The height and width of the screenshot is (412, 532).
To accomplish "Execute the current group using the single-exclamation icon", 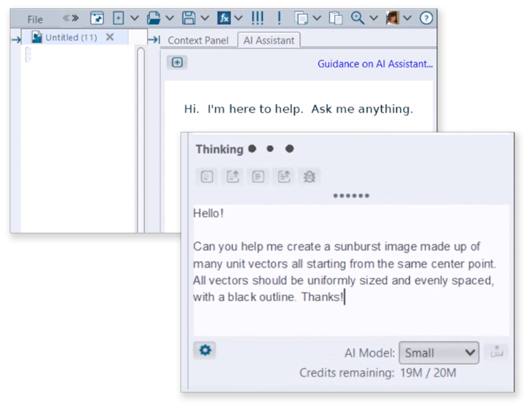I will (278, 17).
